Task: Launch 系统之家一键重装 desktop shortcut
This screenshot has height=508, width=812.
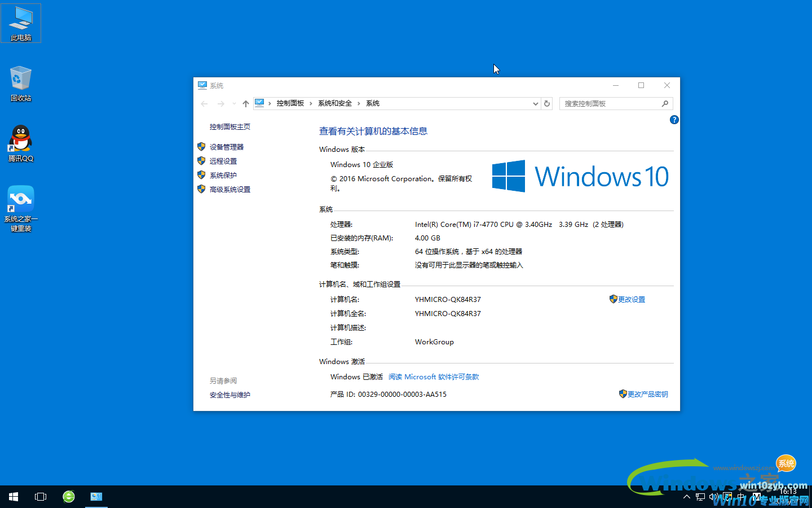Action: (21, 200)
